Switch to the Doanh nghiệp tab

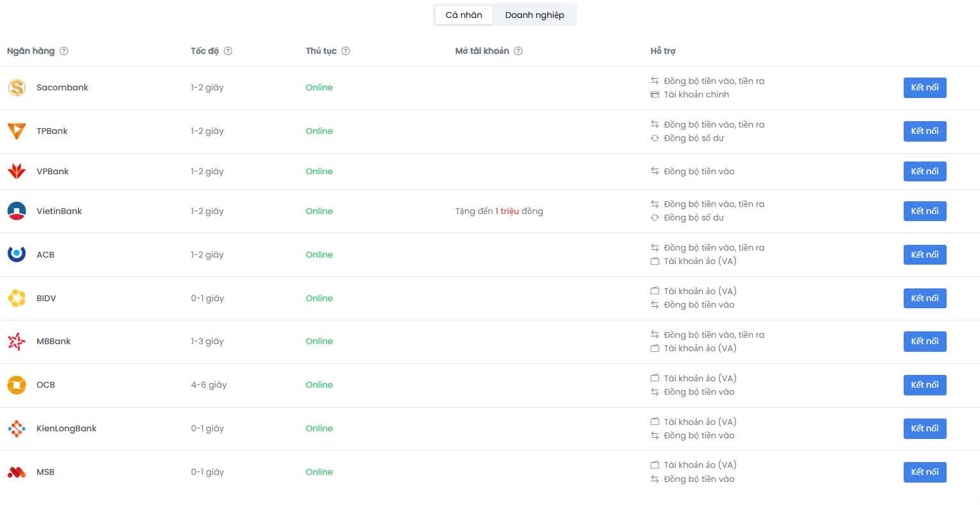pos(534,15)
